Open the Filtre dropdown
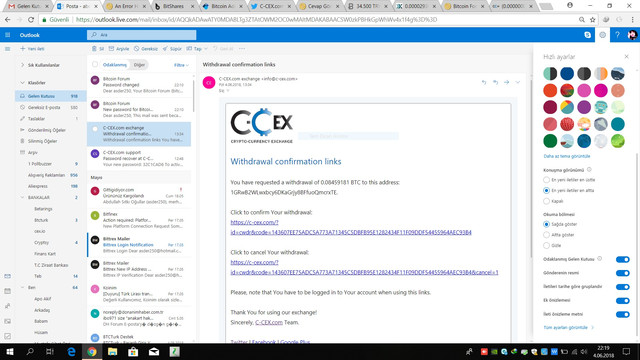The image size is (640, 360). click(x=181, y=65)
